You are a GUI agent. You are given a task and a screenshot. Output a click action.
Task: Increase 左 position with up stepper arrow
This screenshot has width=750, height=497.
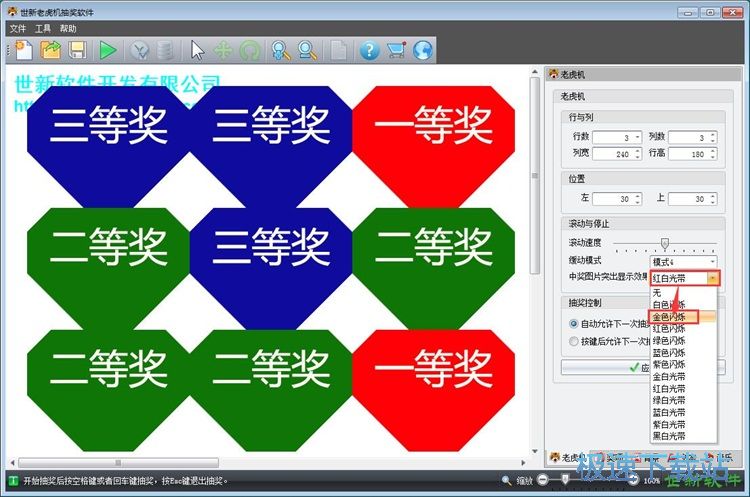coord(638,196)
